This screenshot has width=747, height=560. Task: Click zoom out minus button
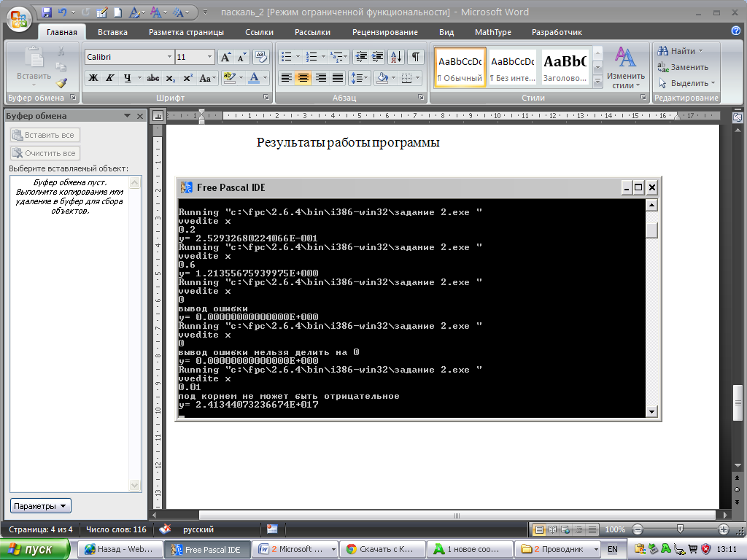(x=638, y=529)
